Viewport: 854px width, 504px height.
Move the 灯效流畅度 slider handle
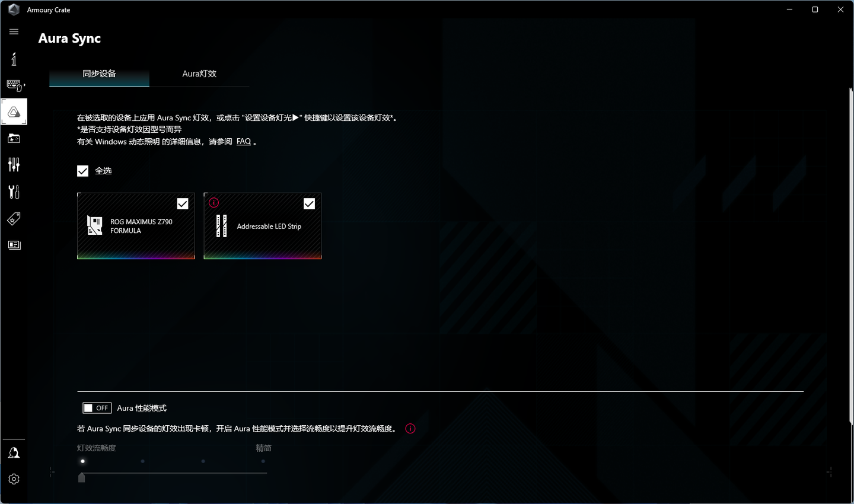point(82,477)
